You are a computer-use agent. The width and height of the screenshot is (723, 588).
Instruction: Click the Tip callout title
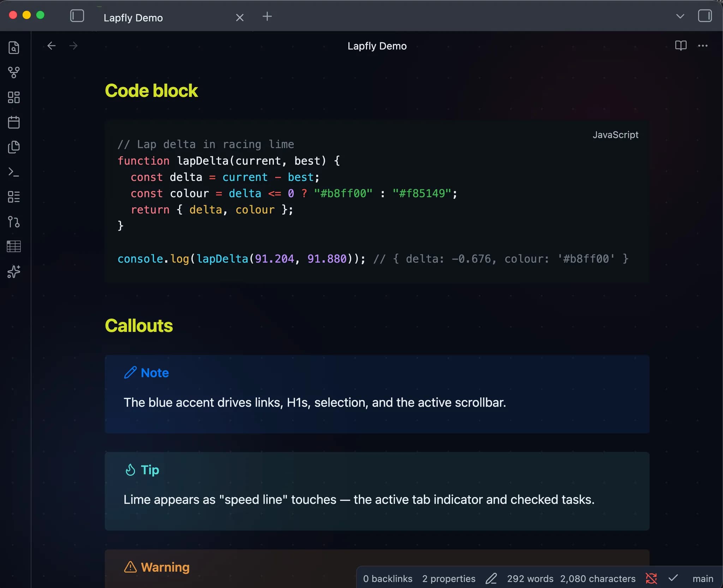pyautogui.click(x=150, y=470)
